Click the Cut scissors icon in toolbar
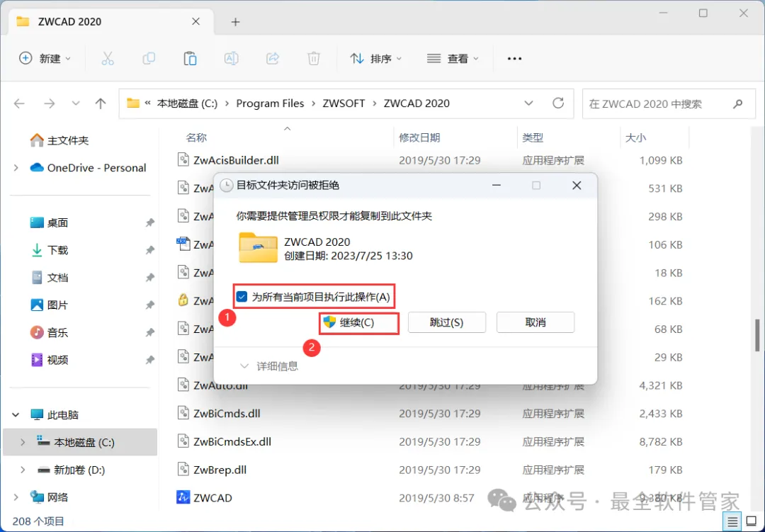Screen dimensions: 765x532 [x=108, y=59]
